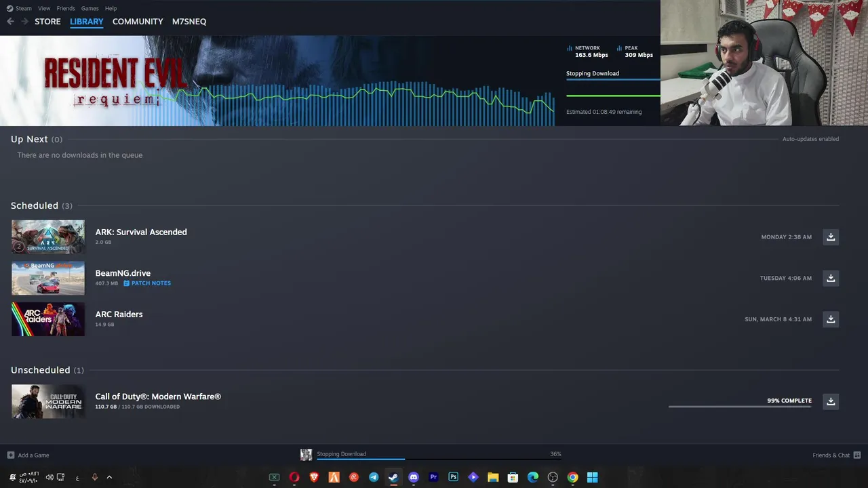868x488 pixels.
Task: Click ARK: Survival Ascended thumbnail
Action: [x=48, y=237]
